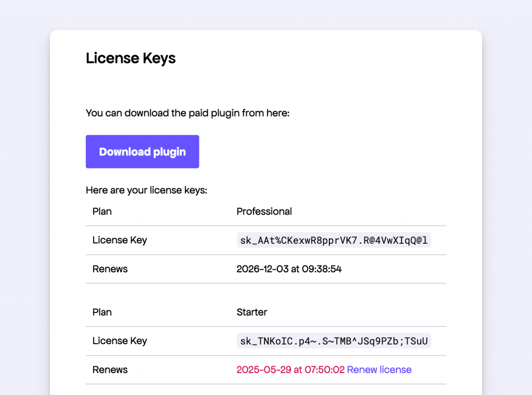Click the Plan row of the Starter license
This screenshot has height=395, width=532.
(x=102, y=312)
